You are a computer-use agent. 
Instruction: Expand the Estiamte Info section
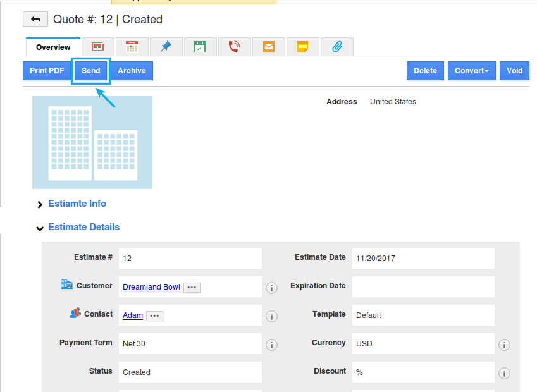77,204
